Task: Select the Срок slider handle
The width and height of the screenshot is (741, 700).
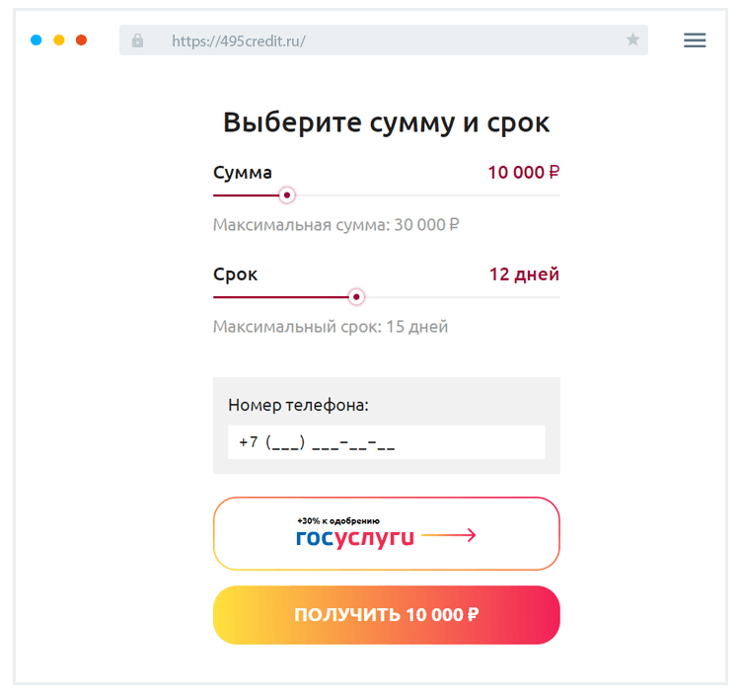Action: point(357,297)
